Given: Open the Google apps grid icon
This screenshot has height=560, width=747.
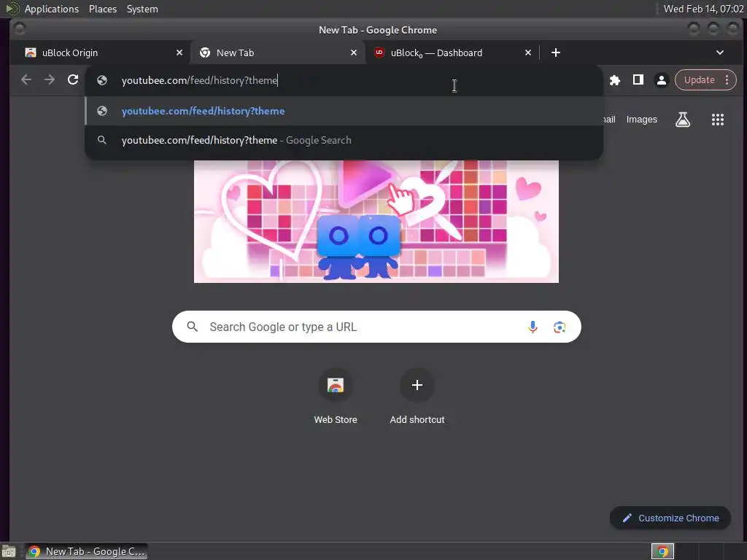Looking at the screenshot, I should pyautogui.click(x=718, y=120).
